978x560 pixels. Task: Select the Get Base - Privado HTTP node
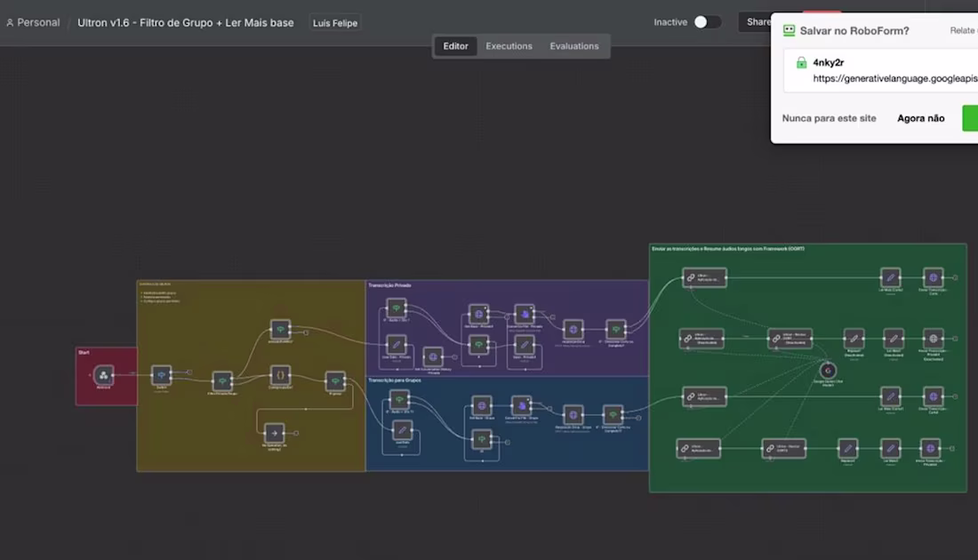(x=478, y=315)
